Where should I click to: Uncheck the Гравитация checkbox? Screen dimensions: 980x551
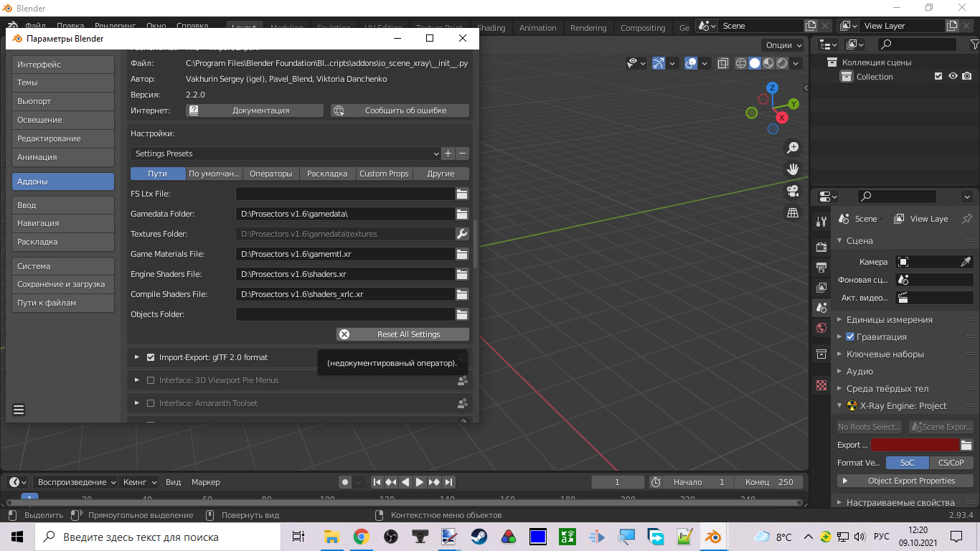tap(850, 336)
